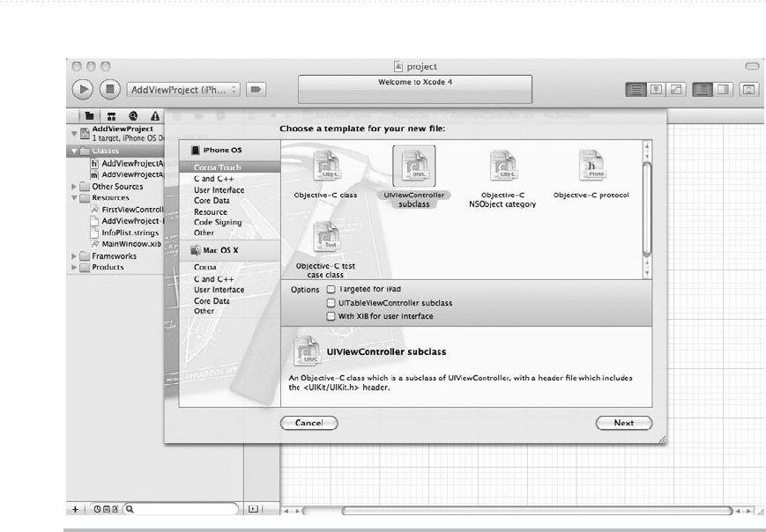Click the Welcome to Xcode 4 status display
Image resolution: width=766 pixels, height=532 pixels.
click(415, 89)
